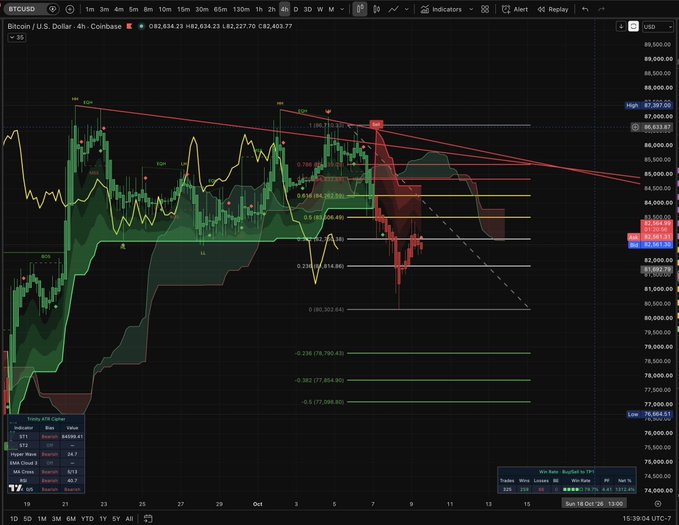Set range to 5D
The width and height of the screenshot is (679, 525).
(x=27, y=519)
